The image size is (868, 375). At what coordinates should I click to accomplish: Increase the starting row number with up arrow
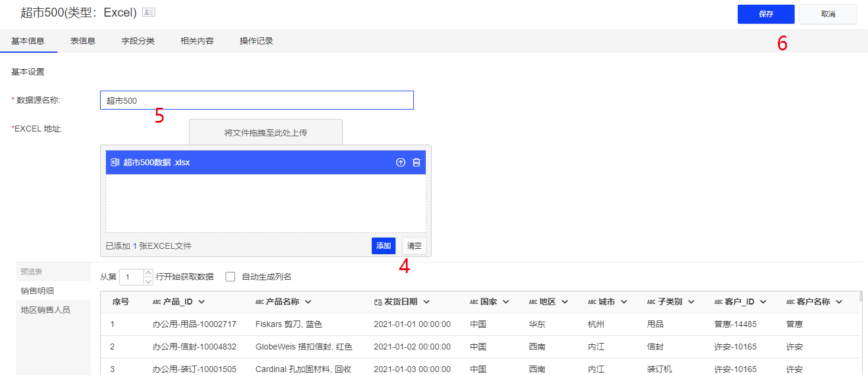[x=148, y=273]
